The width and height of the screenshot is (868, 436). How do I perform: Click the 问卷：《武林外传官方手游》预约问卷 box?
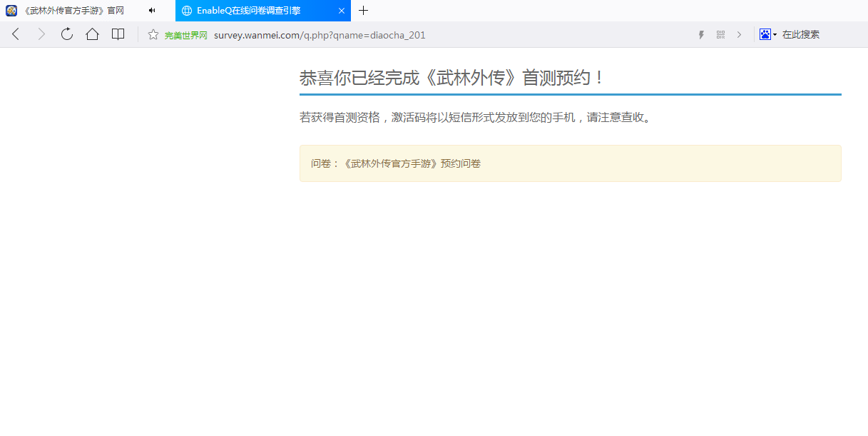[x=571, y=163]
